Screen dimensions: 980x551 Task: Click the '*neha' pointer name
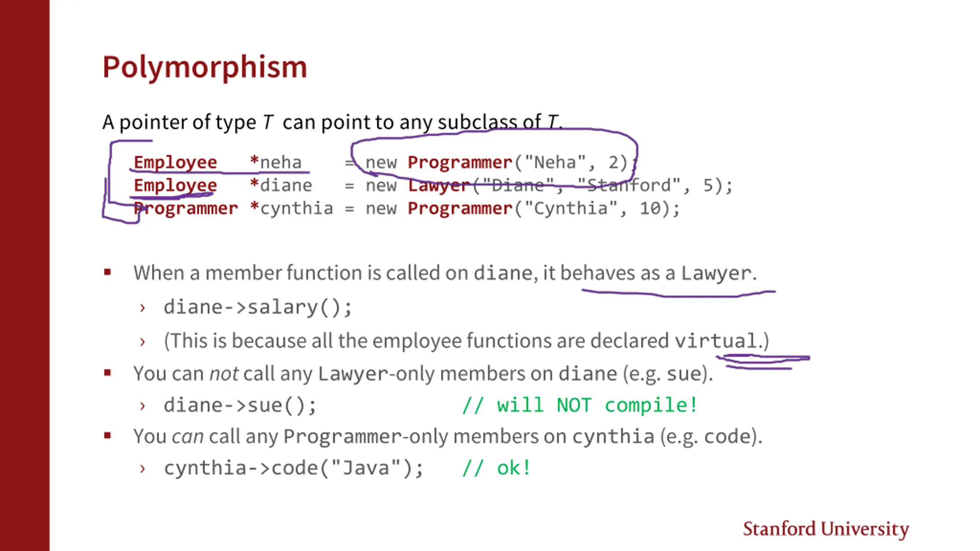276,163
